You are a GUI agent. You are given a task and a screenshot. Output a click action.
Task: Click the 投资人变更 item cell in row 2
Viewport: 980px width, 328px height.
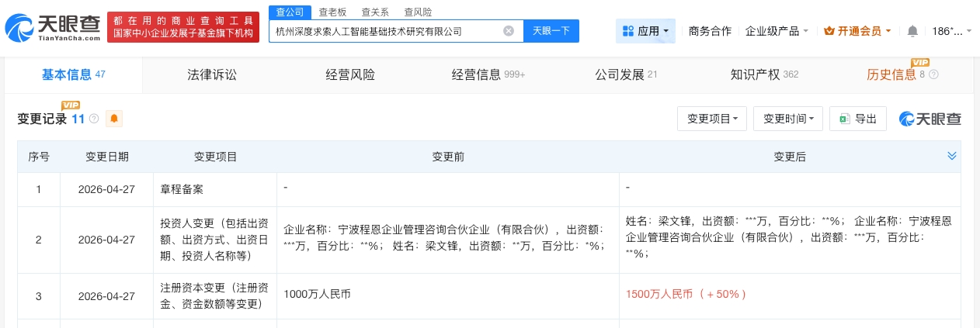(x=215, y=239)
